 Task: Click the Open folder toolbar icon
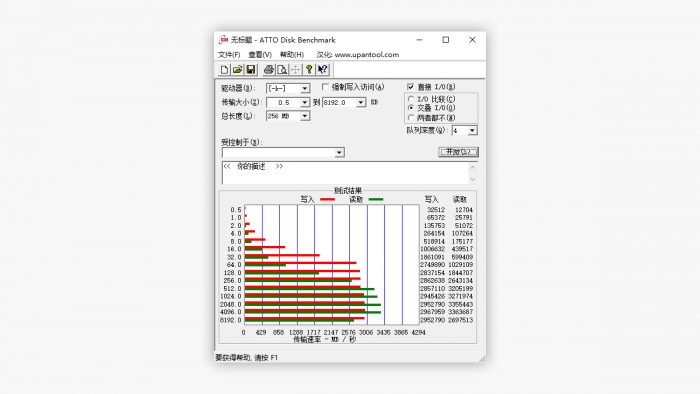pos(238,70)
